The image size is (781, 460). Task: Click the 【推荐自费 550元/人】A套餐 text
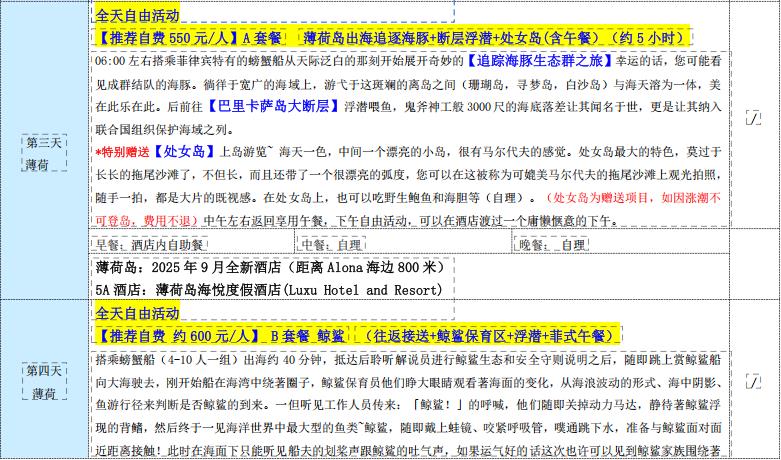tap(190, 38)
